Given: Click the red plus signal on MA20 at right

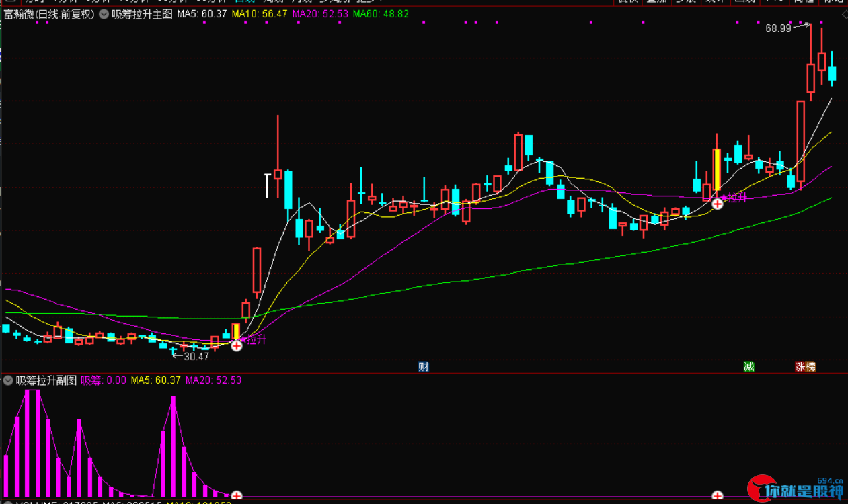Looking at the screenshot, I should pyautogui.click(x=718, y=203).
